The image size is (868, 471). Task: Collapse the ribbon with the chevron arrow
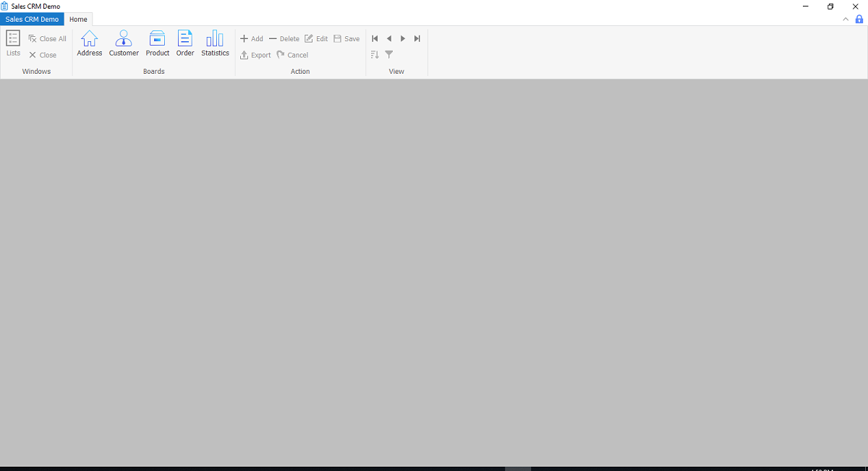point(846,20)
